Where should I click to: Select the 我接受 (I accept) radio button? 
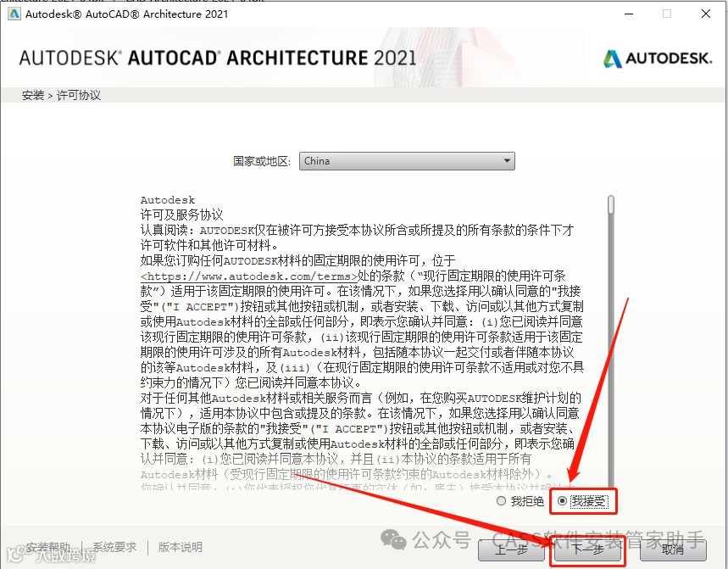(x=562, y=501)
